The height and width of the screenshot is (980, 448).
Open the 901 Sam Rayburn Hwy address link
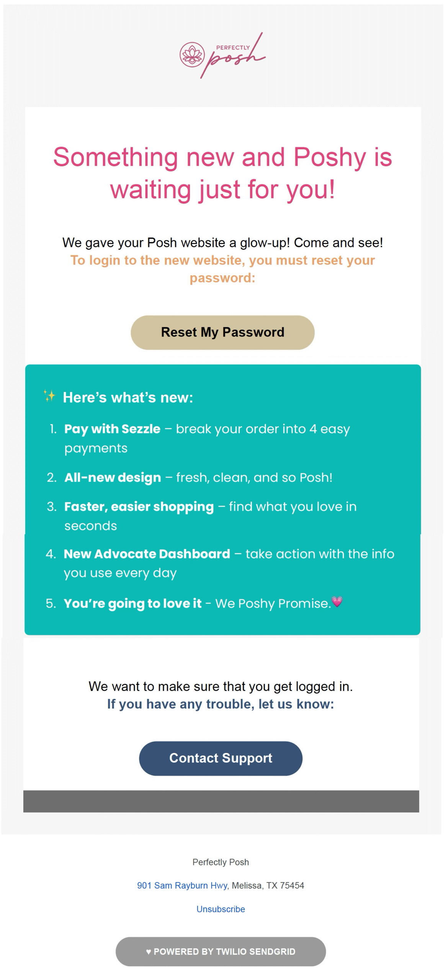click(x=183, y=885)
